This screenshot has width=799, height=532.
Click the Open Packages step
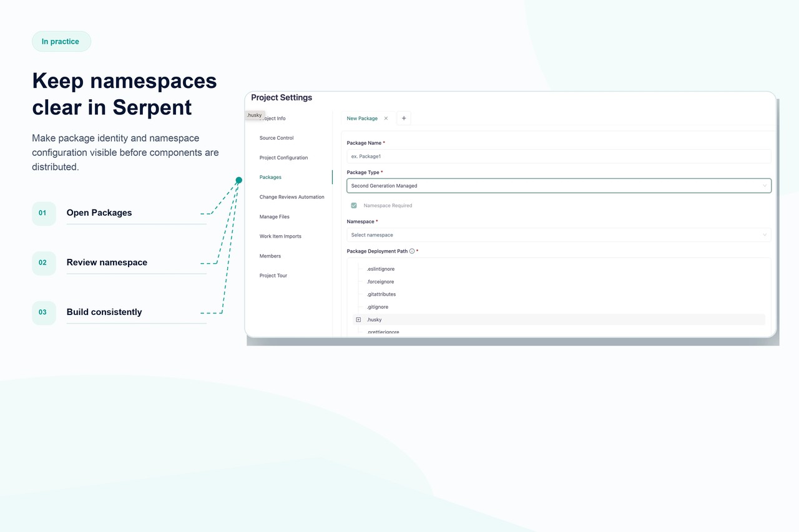(99, 213)
